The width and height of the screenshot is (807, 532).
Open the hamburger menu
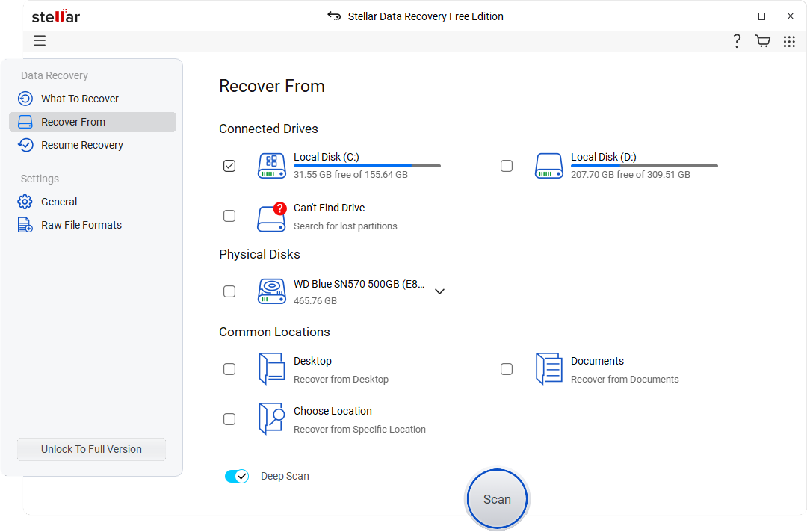(x=40, y=40)
